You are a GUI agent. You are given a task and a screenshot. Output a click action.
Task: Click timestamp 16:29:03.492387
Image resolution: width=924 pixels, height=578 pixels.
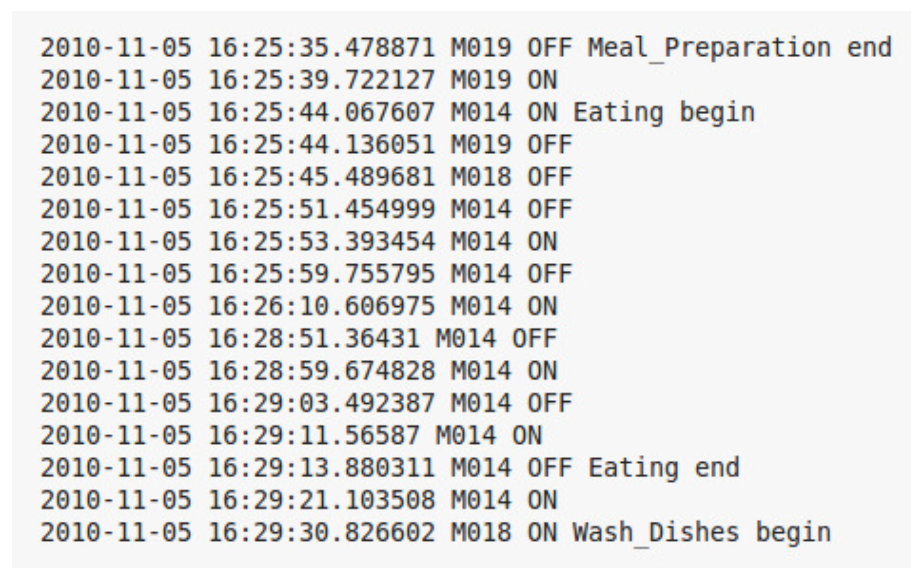(x=322, y=403)
